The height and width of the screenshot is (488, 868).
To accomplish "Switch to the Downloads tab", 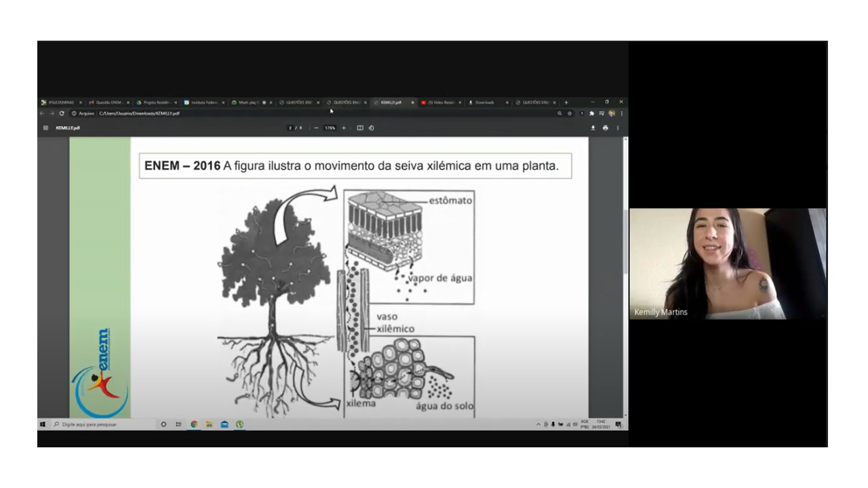I will 485,102.
